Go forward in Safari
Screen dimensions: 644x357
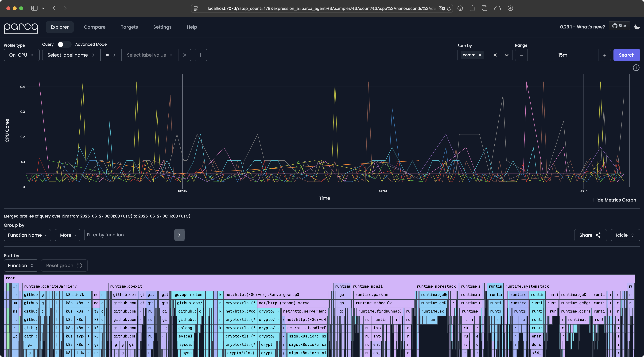pyautogui.click(x=65, y=8)
